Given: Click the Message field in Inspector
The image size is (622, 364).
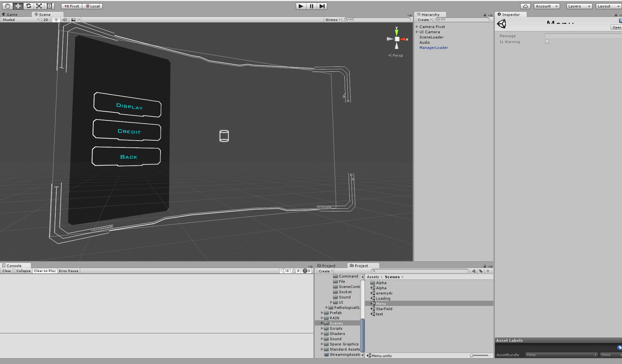Looking at the screenshot, I should 583,36.
